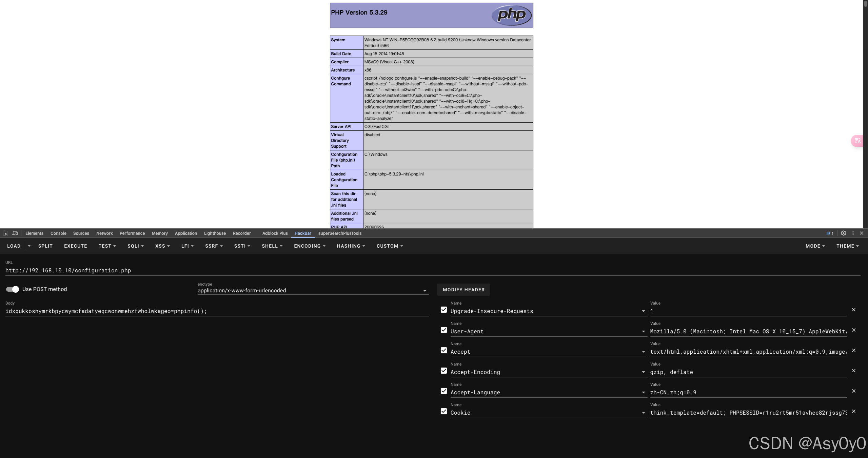868x458 pixels.
Task: Remove the User-Agent header via X icon
Action: 854,330
